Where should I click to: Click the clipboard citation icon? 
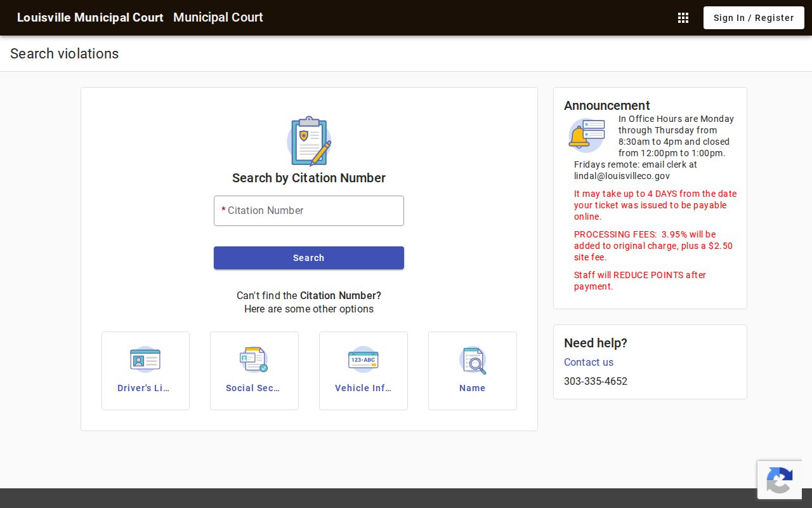(x=309, y=141)
